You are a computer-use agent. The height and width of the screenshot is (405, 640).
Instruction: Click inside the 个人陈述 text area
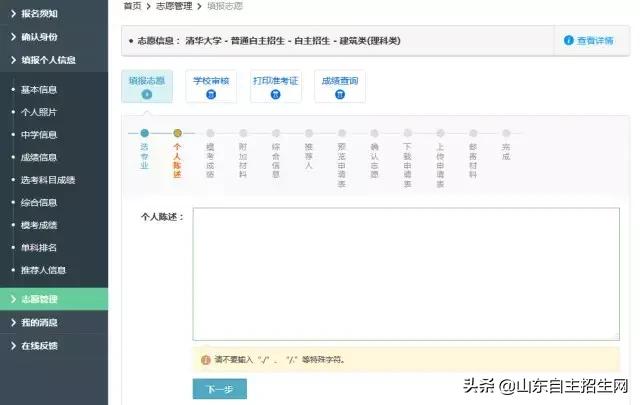pos(406,274)
